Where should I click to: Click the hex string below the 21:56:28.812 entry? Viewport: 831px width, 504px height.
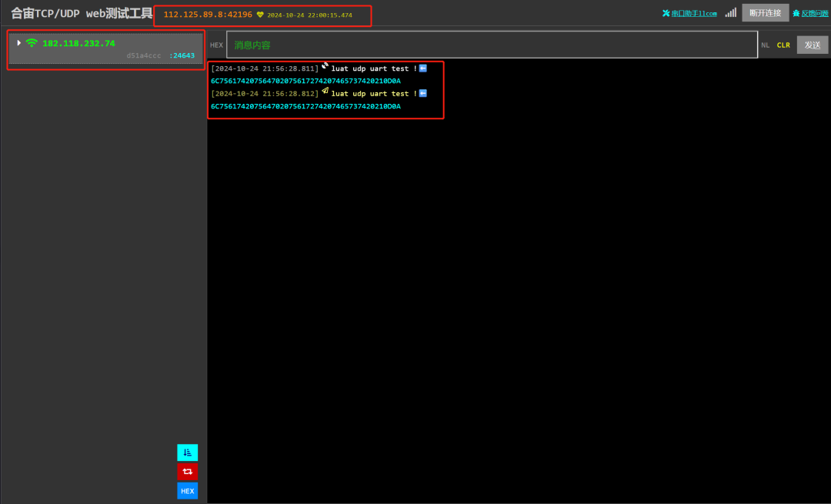(305, 106)
